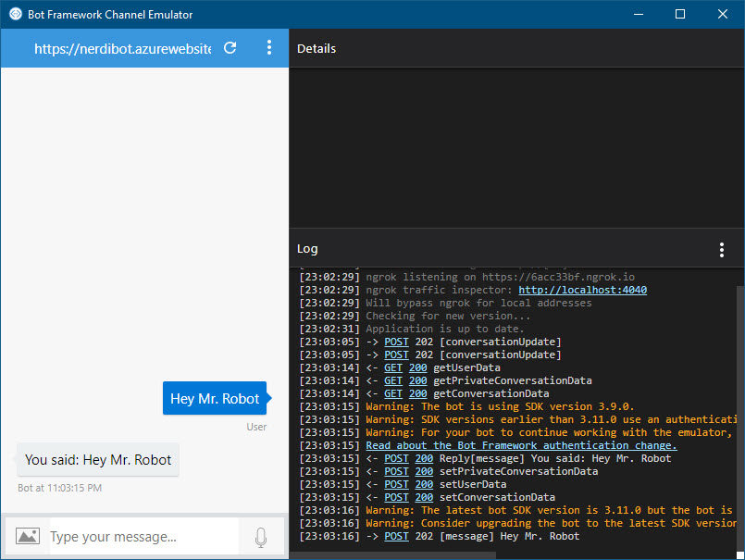Viewport: 745px width, 560px height.
Task: Click warning SDK versions earlier than 3.11.0
Action: pyautogui.click(x=552, y=419)
